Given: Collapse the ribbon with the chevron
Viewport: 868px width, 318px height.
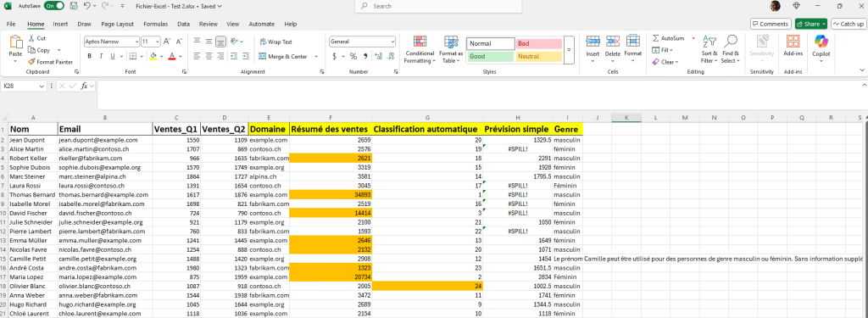Looking at the screenshot, I should [x=861, y=70].
